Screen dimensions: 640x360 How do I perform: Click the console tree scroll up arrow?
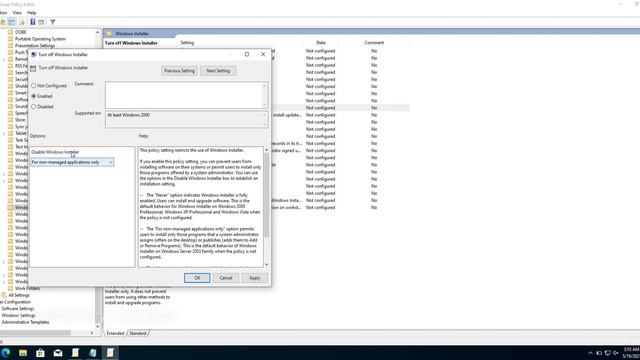(98, 32)
